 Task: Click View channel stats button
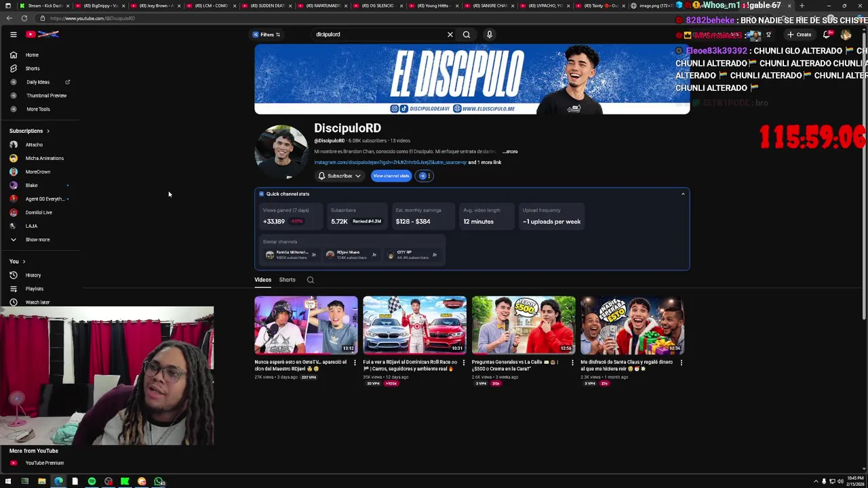(391, 176)
